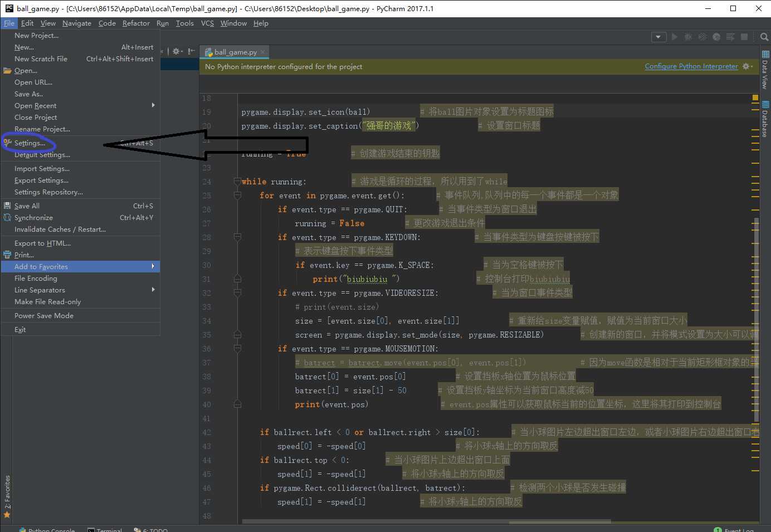Select Settings... in File menu
The height and width of the screenshot is (532, 771).
click(x=80, y=143)
